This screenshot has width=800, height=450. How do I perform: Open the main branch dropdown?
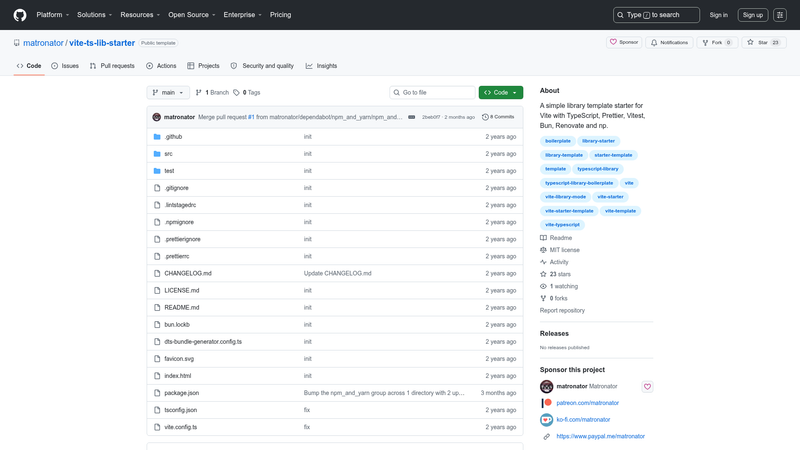168,92
